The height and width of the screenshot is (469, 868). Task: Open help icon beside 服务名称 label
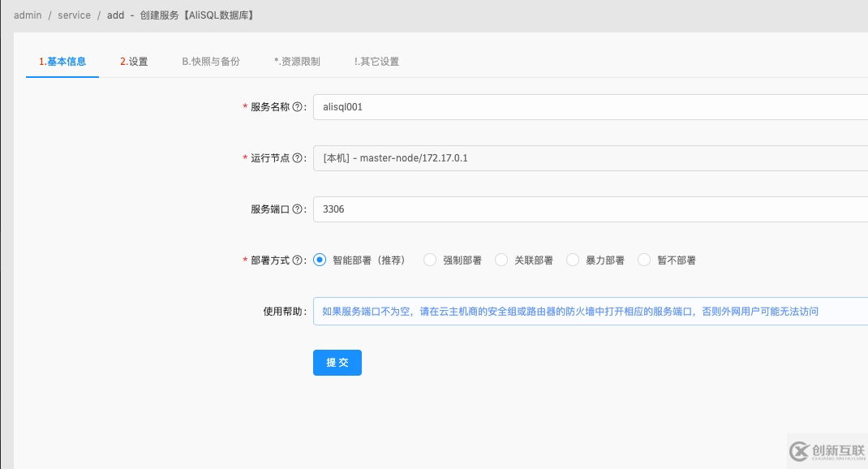[x=297, y=107]
